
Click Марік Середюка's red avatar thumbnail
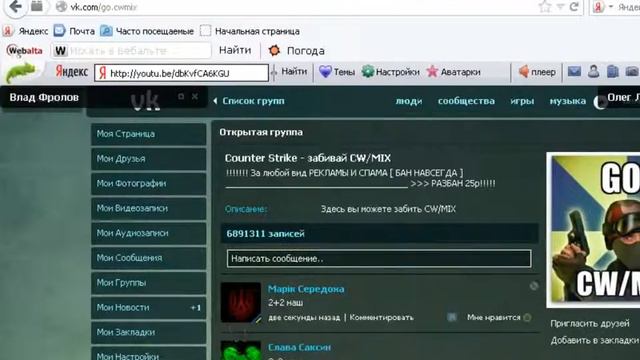(241, 302)
